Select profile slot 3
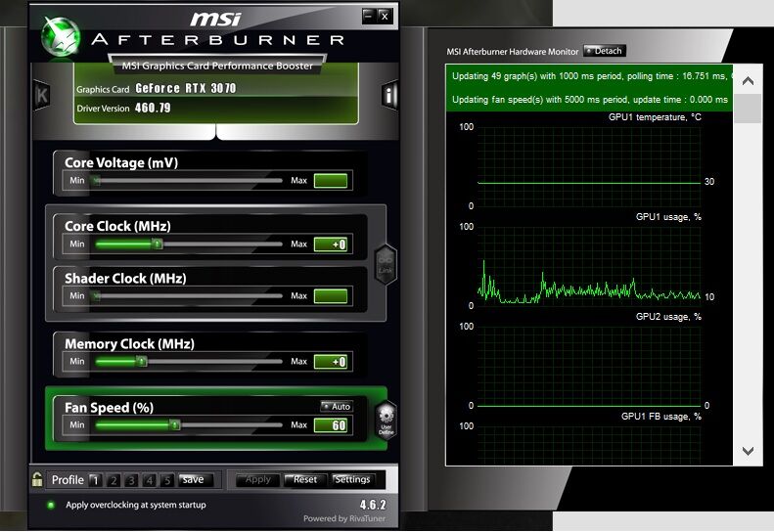This screenshot has width=774, height=532. (131, 480)
